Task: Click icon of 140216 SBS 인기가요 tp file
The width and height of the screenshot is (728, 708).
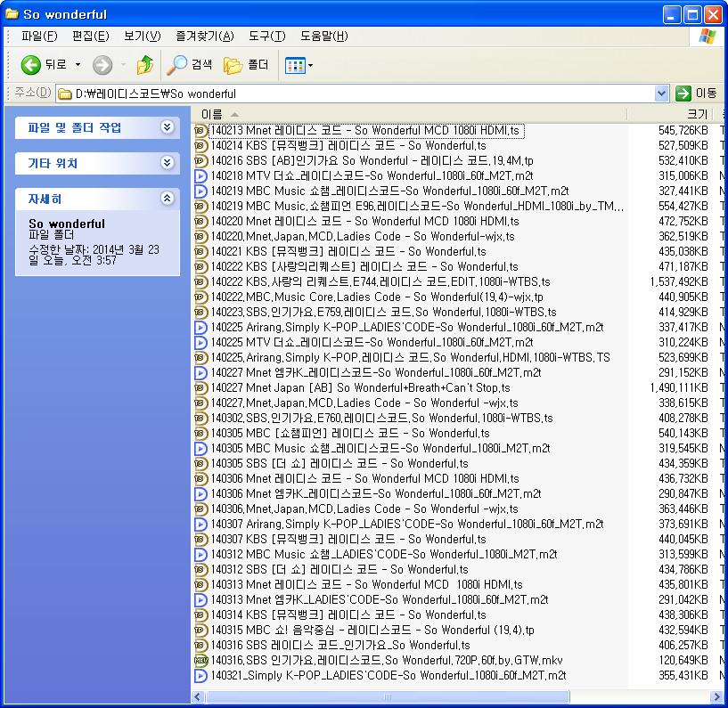Action: tap(200, 161)
